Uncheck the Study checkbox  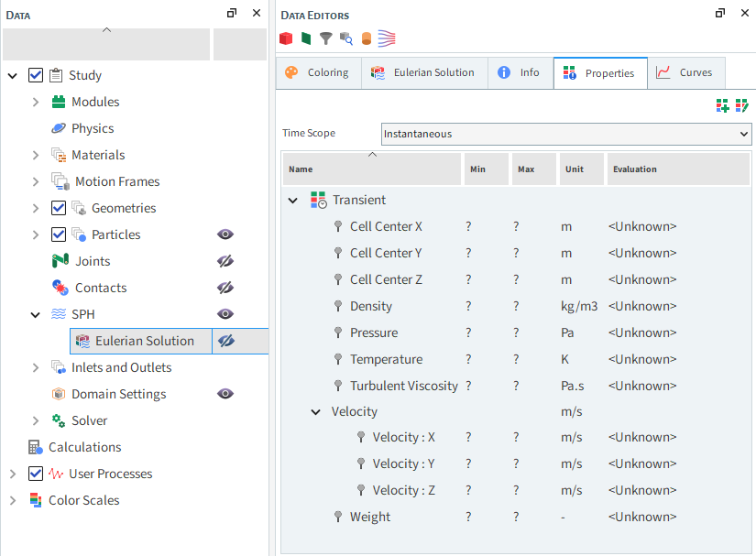tap(36, 75)
